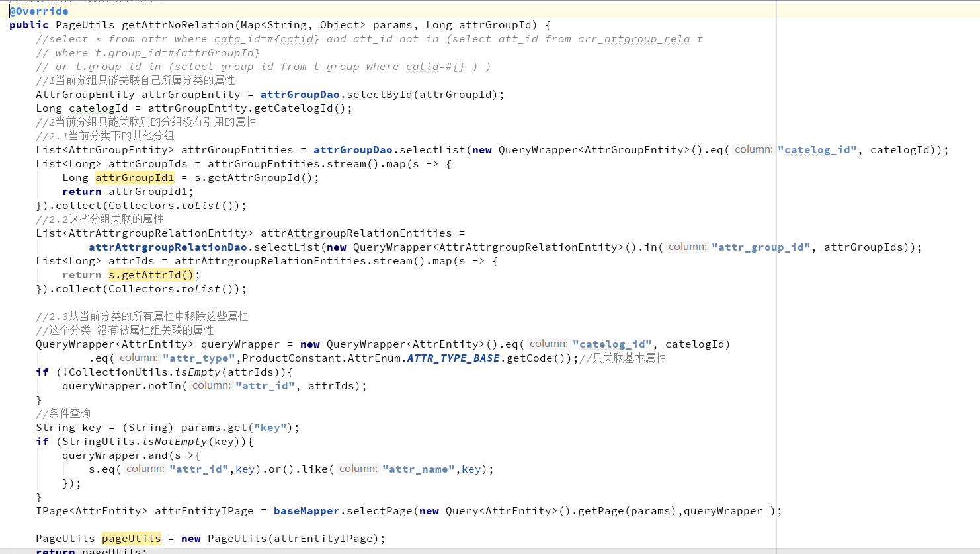The height and width of the screenshot is (554, 980).
Task: Click comment line '// or t.group_id in (select group_id'
Action: coord(263,66)
